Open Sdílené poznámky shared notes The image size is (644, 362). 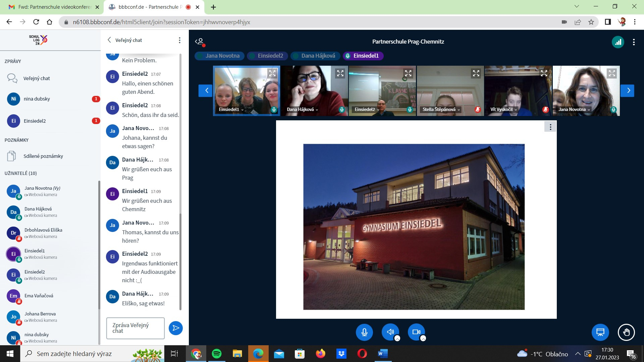(50, 156)
